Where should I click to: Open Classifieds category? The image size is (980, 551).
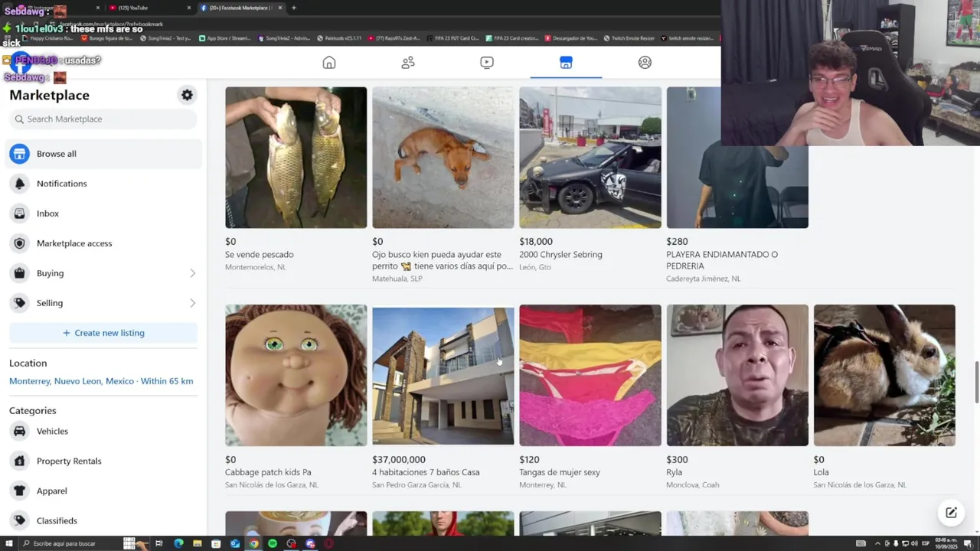[103, 520]
